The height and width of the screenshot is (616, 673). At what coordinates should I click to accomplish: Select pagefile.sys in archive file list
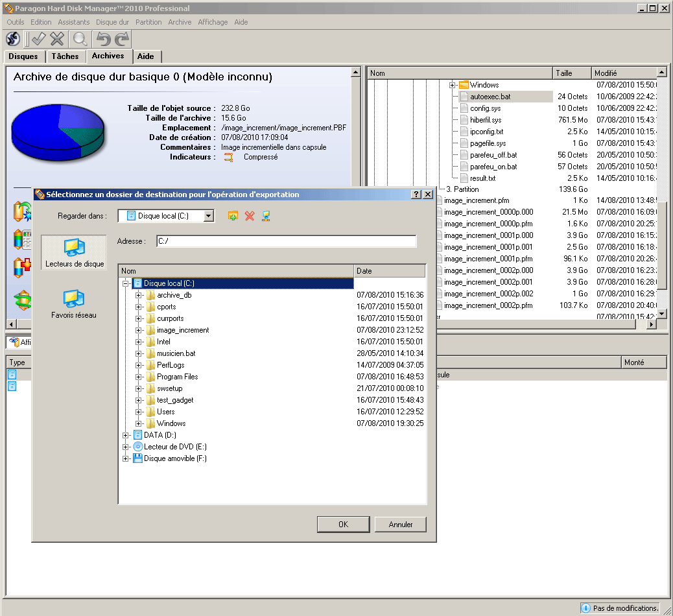tap(488, 143)
